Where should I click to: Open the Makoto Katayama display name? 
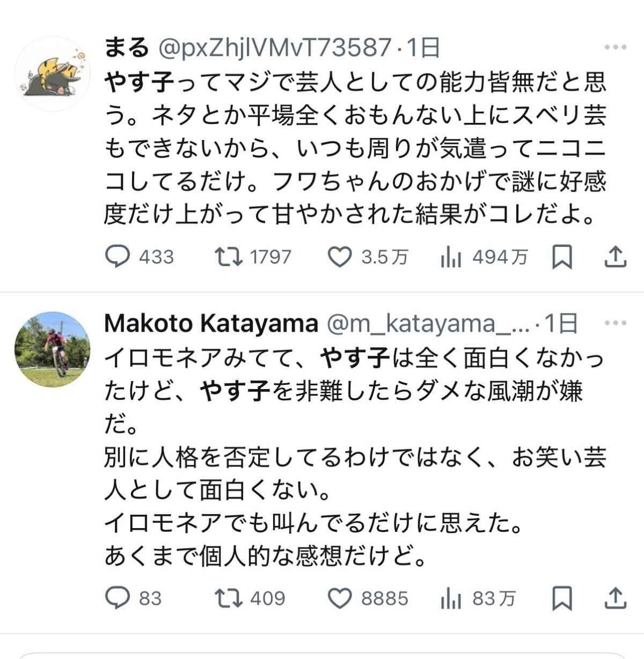211,324
